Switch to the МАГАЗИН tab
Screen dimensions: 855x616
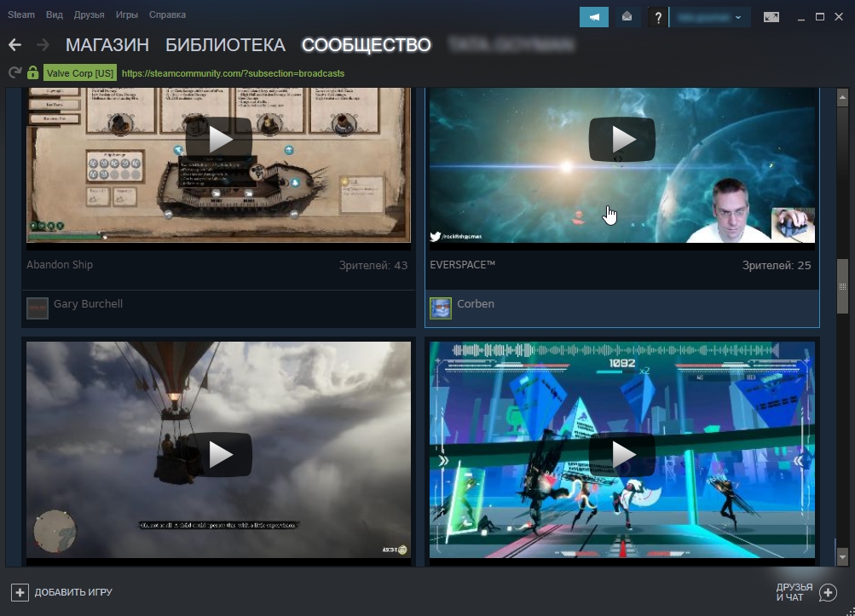pyautogui.click(x=107, y=44)
